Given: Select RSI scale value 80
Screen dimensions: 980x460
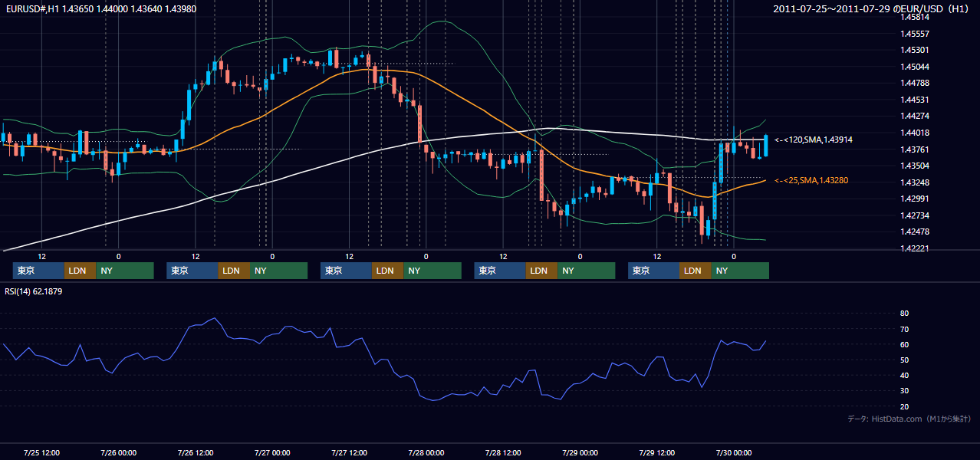Looking at the screenshot, I should click(x=904, y=314).
